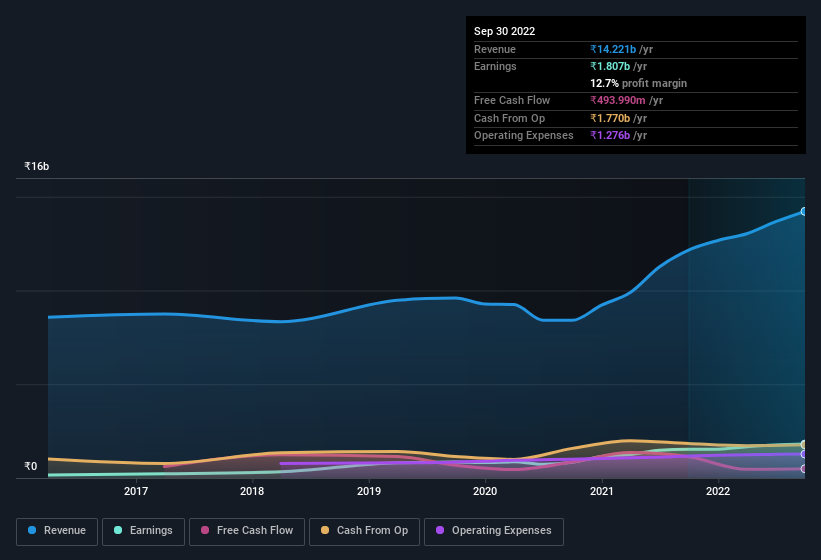Click the Earnings row label in tooltip

(x=495, y=66)
